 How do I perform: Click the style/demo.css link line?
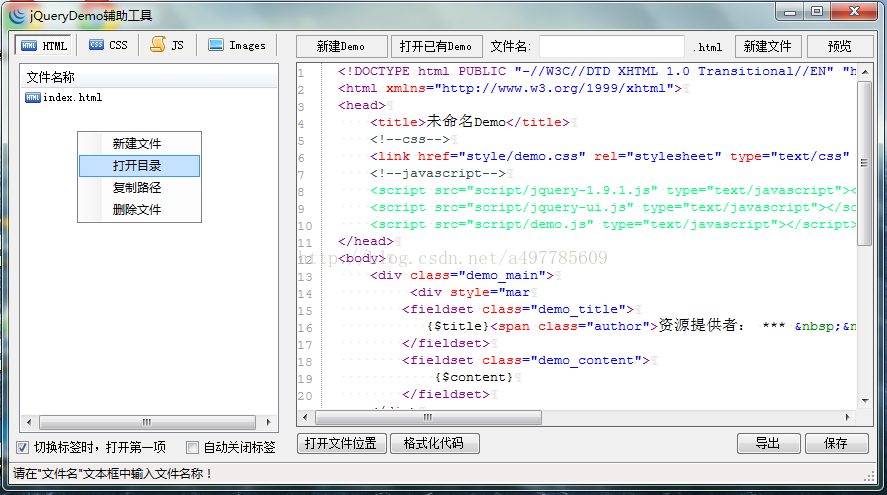point(610,156)
